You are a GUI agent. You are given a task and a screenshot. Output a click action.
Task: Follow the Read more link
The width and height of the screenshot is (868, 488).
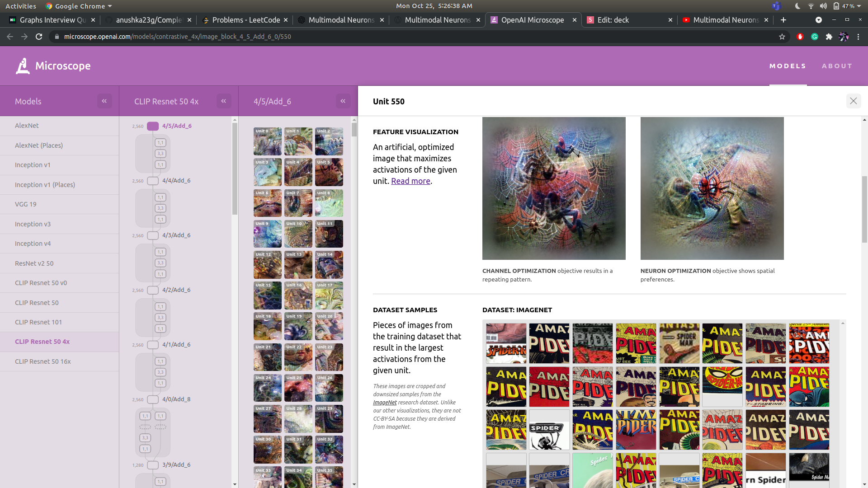pyautogui.click(x=410, y=181)
